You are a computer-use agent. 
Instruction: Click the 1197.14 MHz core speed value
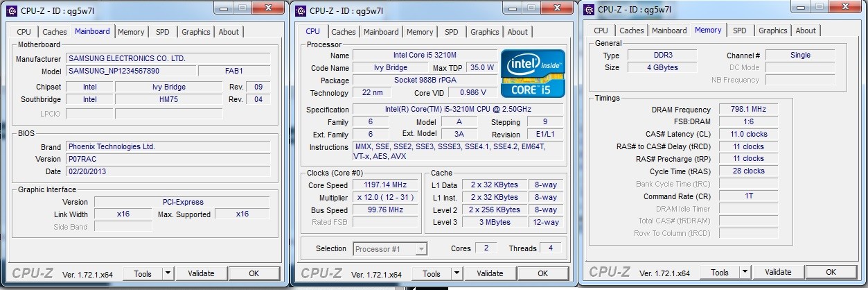click(x=387, y=185)
